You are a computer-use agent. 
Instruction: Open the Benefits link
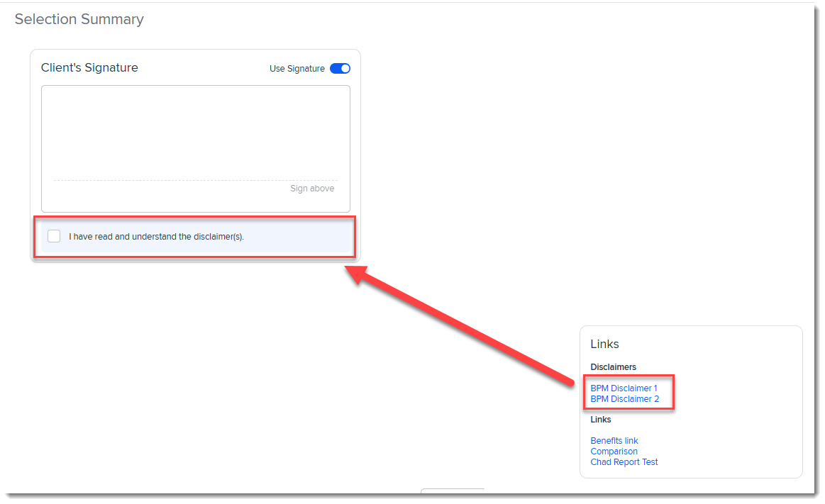pyautogui.click(x=614, y=441)
